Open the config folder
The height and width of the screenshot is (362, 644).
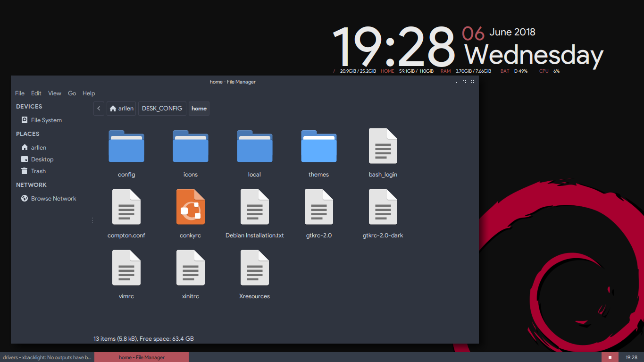126,146
